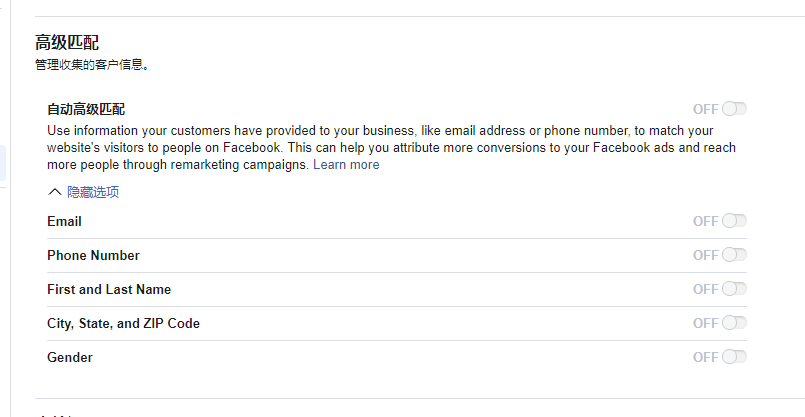Click the Gender row label
This screenshot has width=805, height=417.
pyautogui.click(x=70, y=357)
